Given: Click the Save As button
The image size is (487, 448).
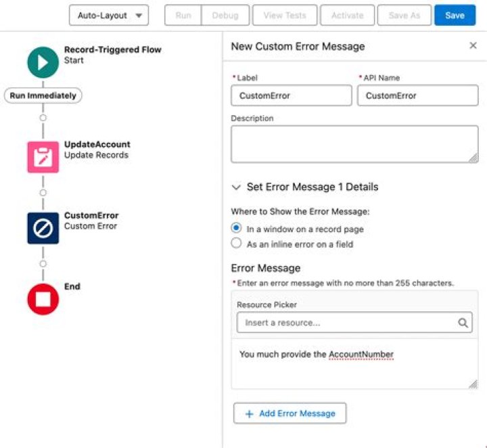Looking at the screenshot, I should tap(404, 15).
